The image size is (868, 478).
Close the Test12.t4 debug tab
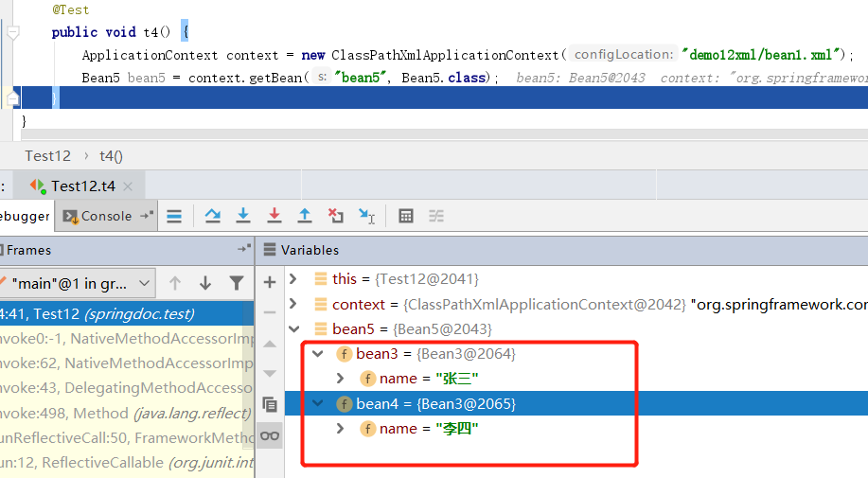point(128,186)
